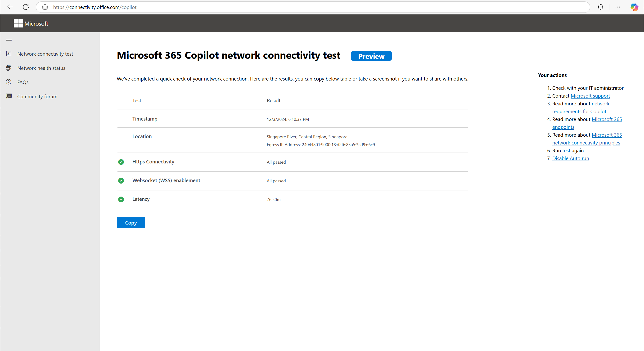Click the green checkmark icon for Latency

click(121, 199)
